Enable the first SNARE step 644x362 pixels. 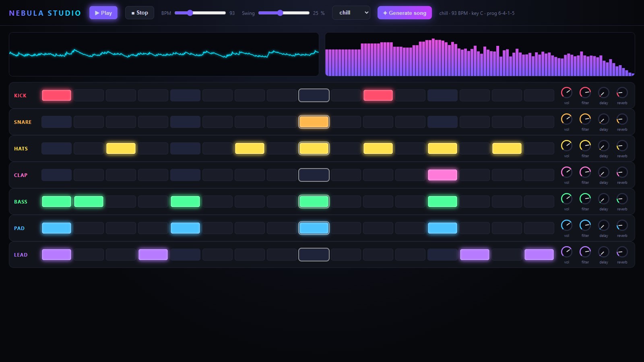click(56, 122)
